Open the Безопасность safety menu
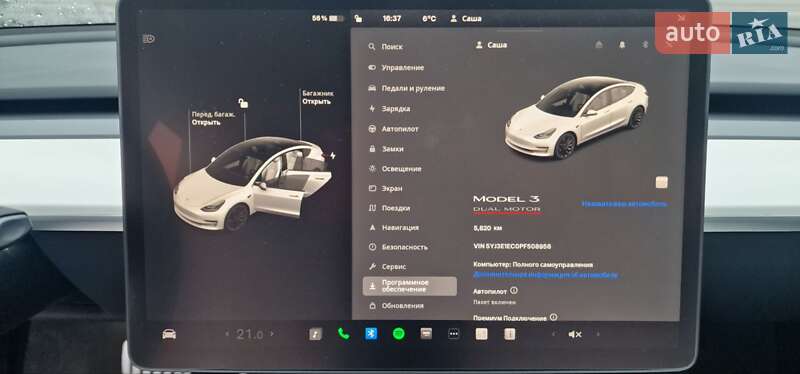Screen dimensions: 800x374 pyautogui.click(x=398, y=247)
